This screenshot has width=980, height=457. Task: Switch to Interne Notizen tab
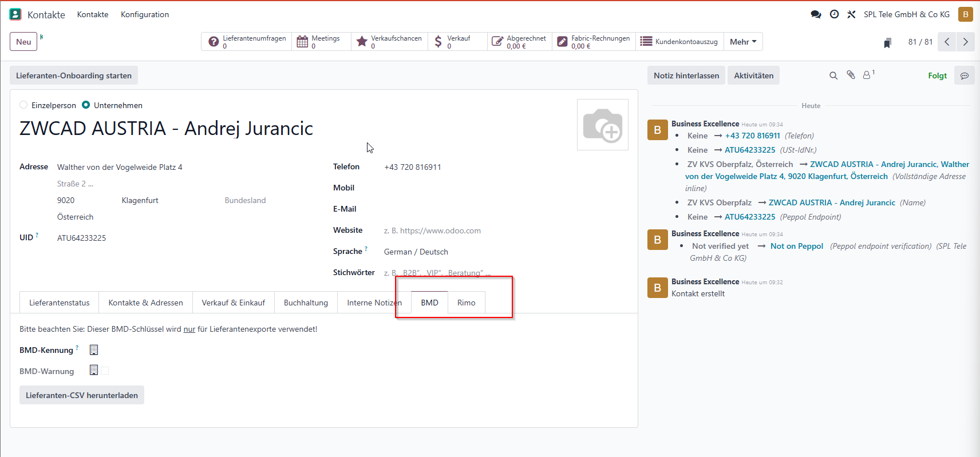374,303
